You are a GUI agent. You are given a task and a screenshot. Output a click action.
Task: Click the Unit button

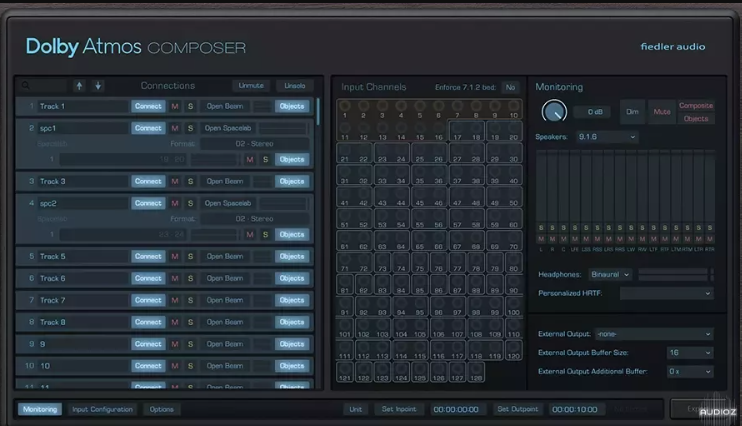355,409
